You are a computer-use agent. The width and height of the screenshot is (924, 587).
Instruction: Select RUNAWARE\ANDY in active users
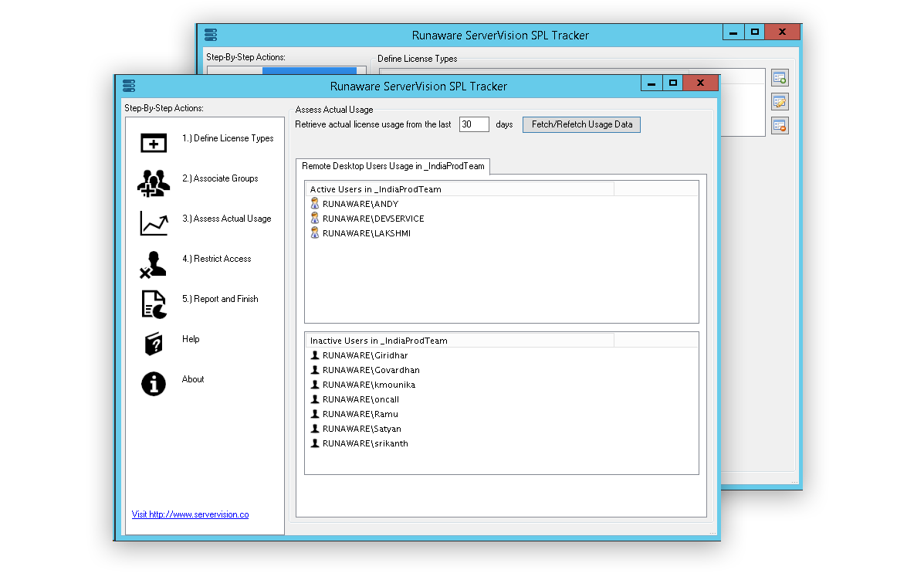point(360,204)
